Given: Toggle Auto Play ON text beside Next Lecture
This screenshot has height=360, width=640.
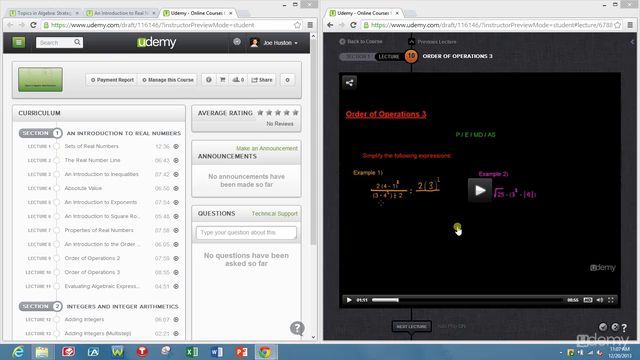Looking at the screenshot, I should point(451,326).
